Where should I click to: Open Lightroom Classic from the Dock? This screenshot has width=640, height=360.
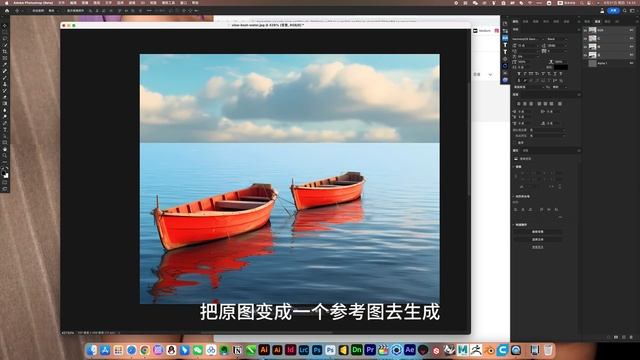pyautogui.click(x=304, y=350)
